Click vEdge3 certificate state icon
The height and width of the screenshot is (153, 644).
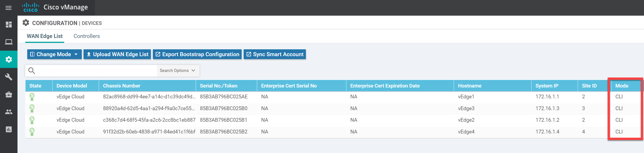pos(32,109)
